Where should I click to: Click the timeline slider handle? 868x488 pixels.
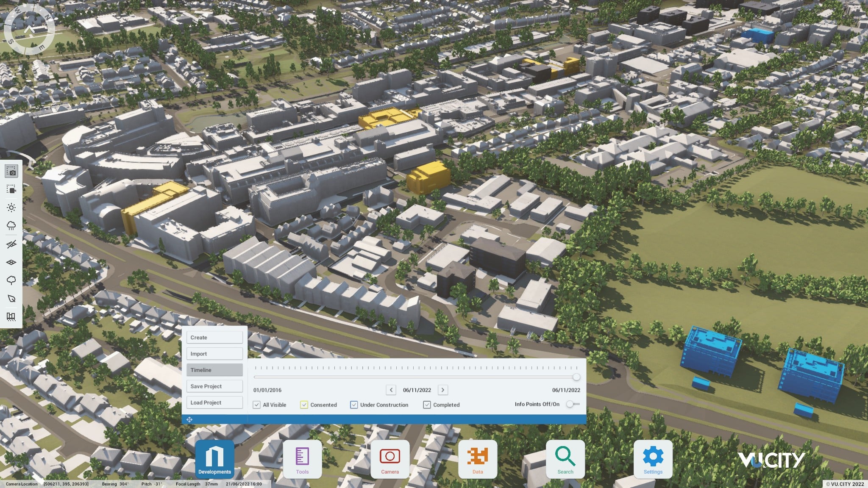576,377
